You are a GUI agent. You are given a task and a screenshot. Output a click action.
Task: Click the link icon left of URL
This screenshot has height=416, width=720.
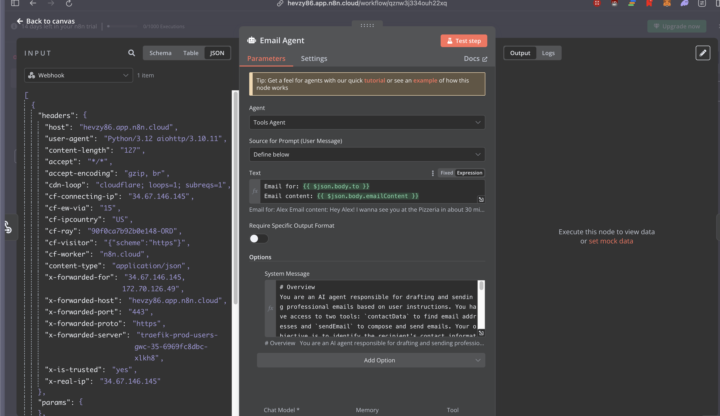click(280, 3)
